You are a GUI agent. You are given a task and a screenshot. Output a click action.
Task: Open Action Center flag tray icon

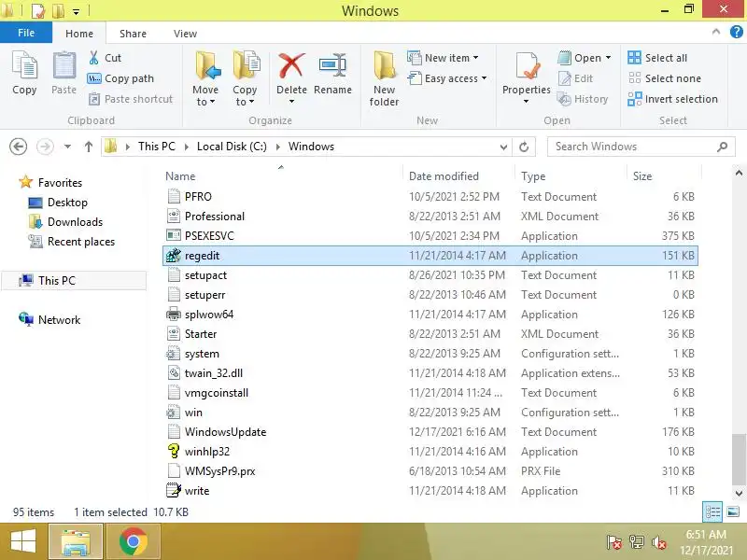point(613,542)
